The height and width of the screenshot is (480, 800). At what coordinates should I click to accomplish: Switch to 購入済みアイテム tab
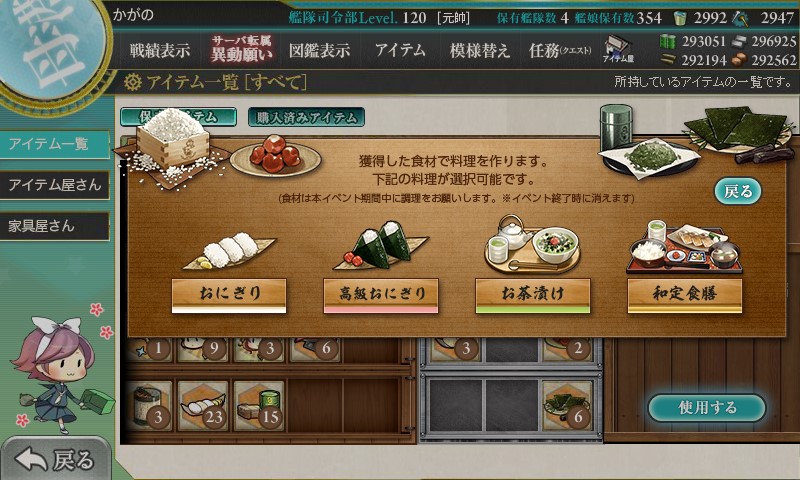[306, 117]
